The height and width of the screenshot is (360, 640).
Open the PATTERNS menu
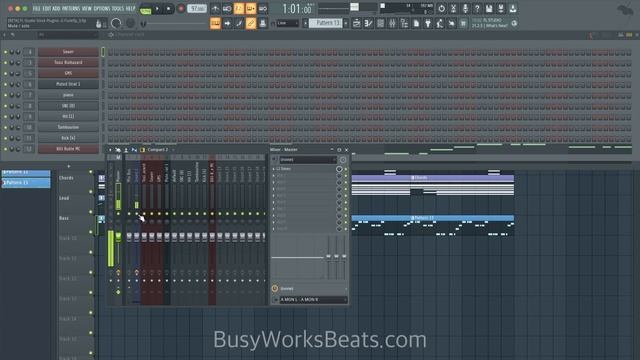click(71, 9)
